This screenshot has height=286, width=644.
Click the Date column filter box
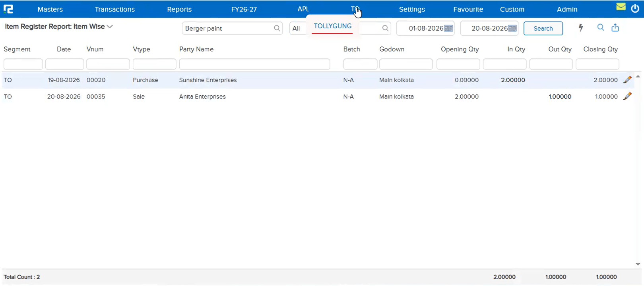click(x=64, y=64)
